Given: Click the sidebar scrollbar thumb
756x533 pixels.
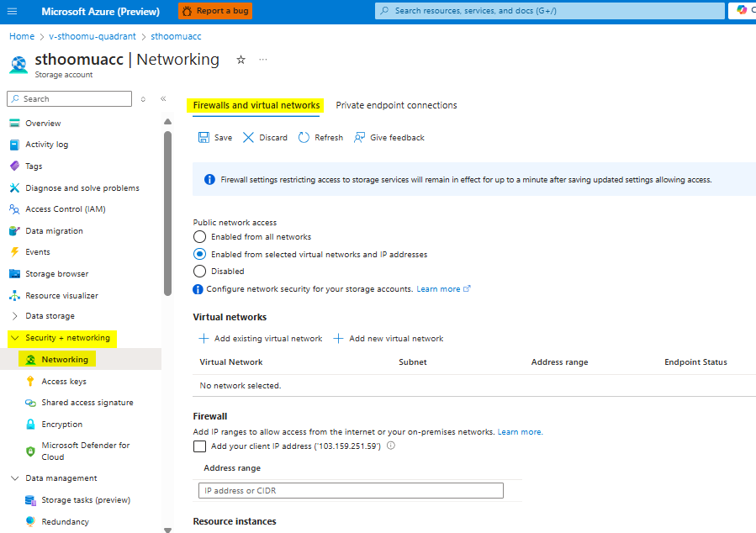Looking at the screenshot, I should click(x=168, y=214).
